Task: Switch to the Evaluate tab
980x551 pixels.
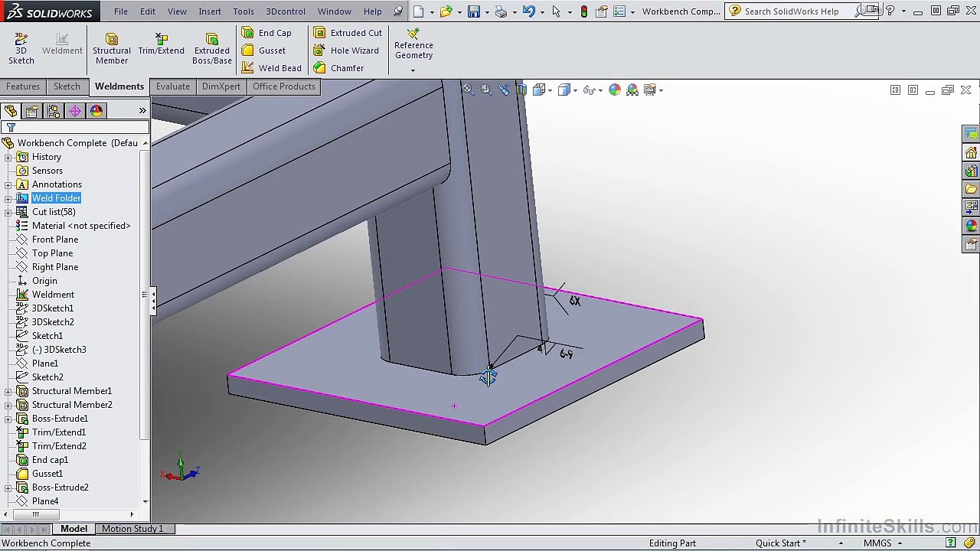Action: [173, 86]
